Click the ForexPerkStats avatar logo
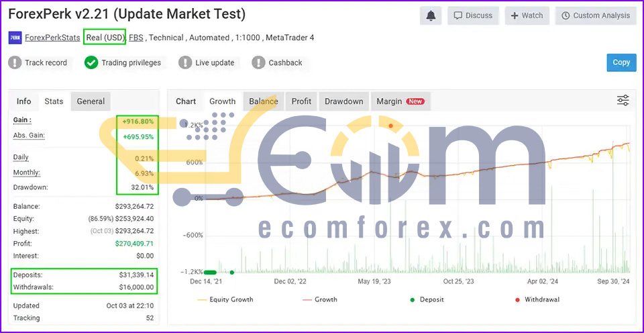This screenshot has width=644, height=333. tap(15, 38)
